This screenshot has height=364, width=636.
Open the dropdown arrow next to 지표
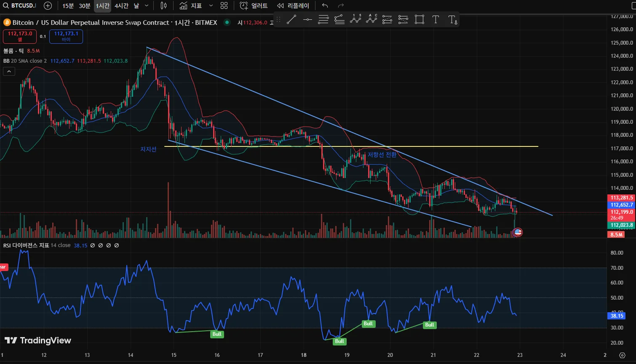point(211,5)
